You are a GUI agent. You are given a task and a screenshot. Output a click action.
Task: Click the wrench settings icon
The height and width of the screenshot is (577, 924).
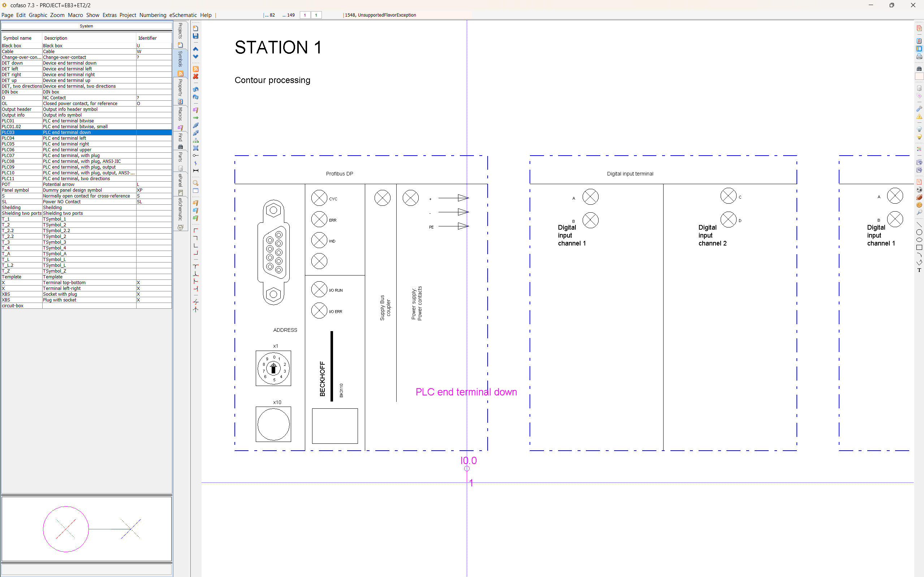(x=919, y=109)
